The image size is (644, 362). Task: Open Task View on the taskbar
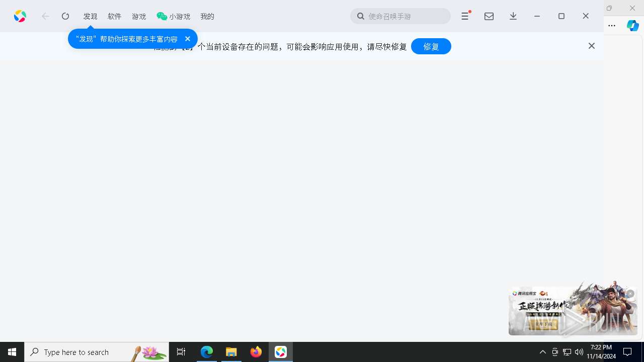[181, 352]
